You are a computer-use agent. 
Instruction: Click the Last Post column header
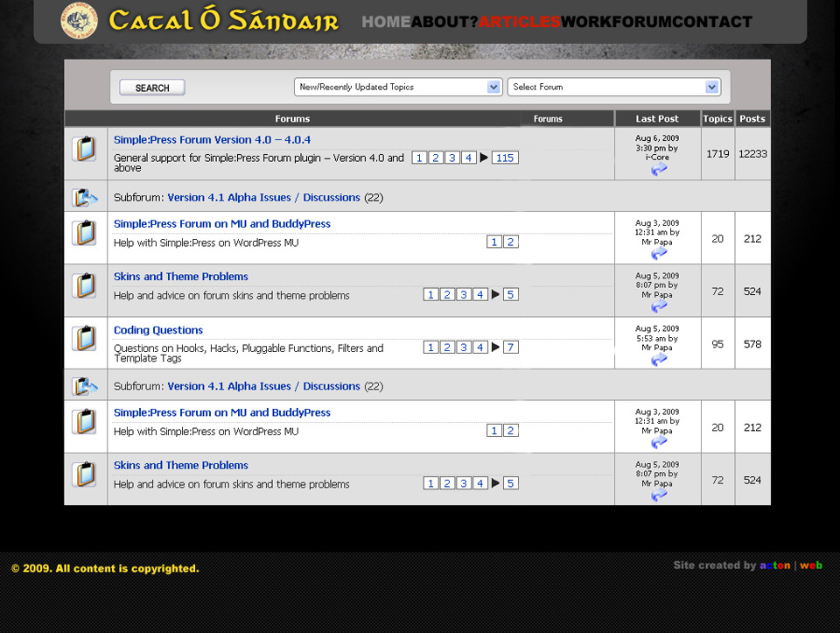click(x=657, y=118)
